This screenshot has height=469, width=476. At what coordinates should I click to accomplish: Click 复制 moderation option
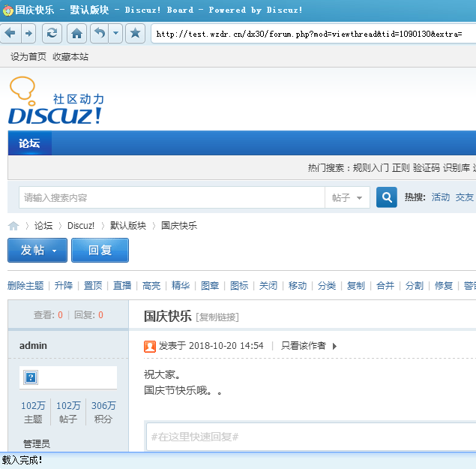pyautogui.click(x=356, y=286)
